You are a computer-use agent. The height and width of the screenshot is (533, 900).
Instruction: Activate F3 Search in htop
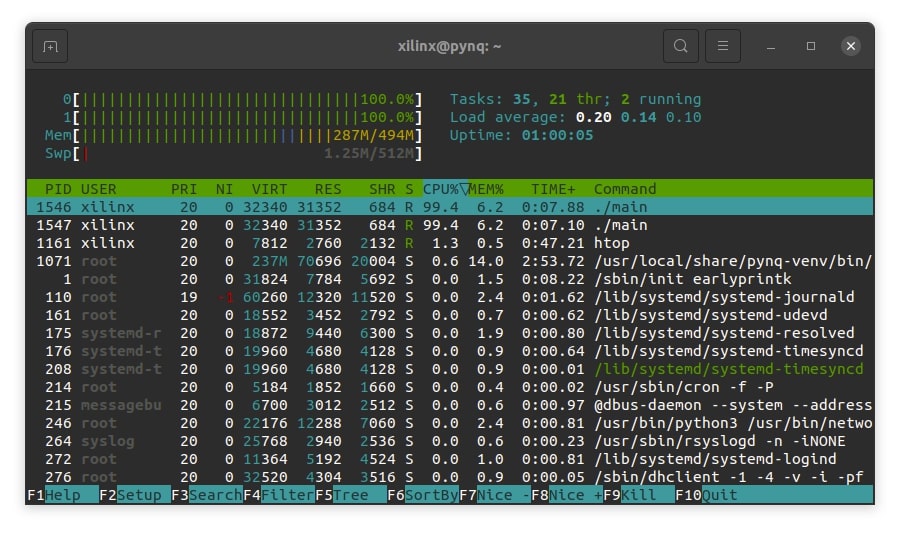click(x=207, y=495)
